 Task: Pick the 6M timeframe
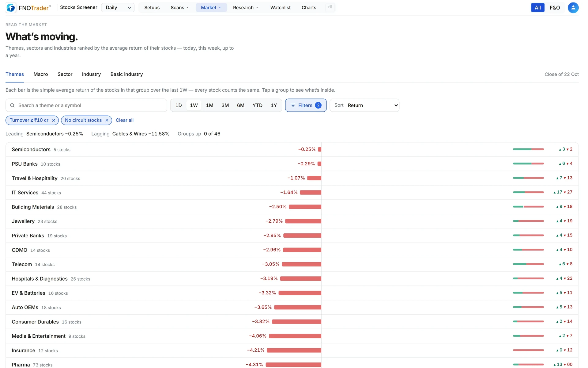tap(241, 105)
